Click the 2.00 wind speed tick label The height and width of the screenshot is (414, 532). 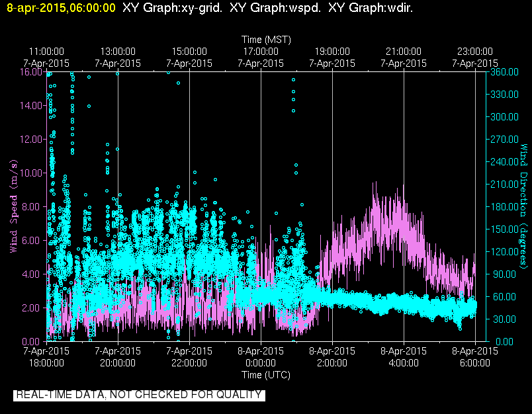pyautogui.click(x=32, y=308)
